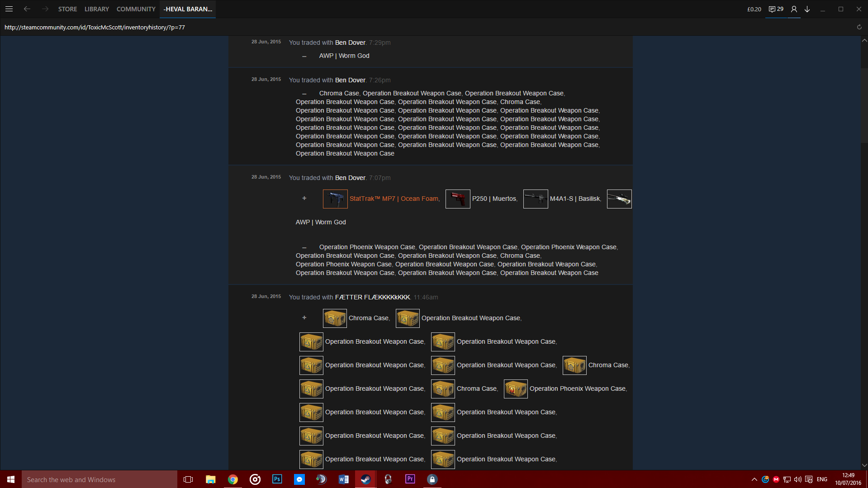
Task: Go back with the back arrow
Action: 27,9
